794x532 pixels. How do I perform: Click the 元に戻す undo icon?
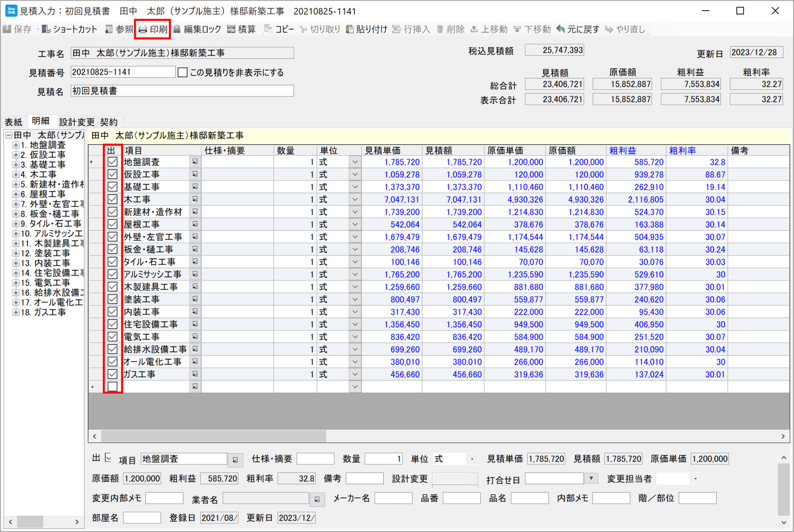[x=561, y=29]
